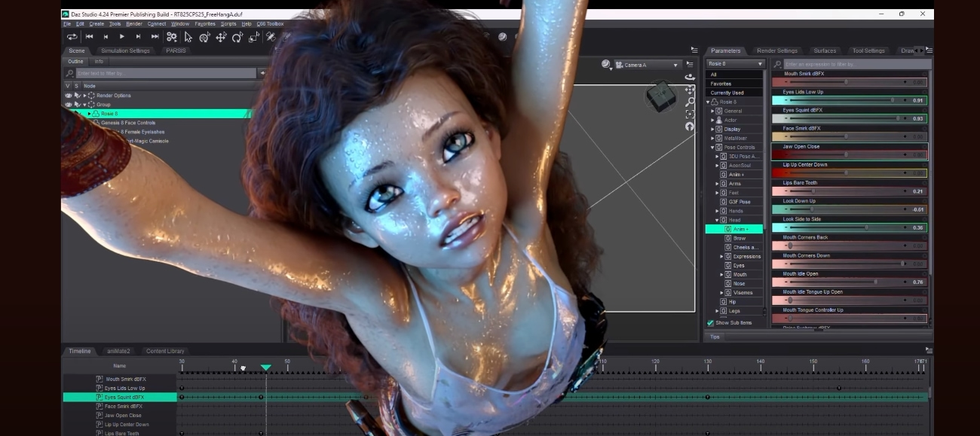This screenshot has height=436, width=980.
Task: Open the Tips bar below Parameters
Action: click(x=715, y=337)
